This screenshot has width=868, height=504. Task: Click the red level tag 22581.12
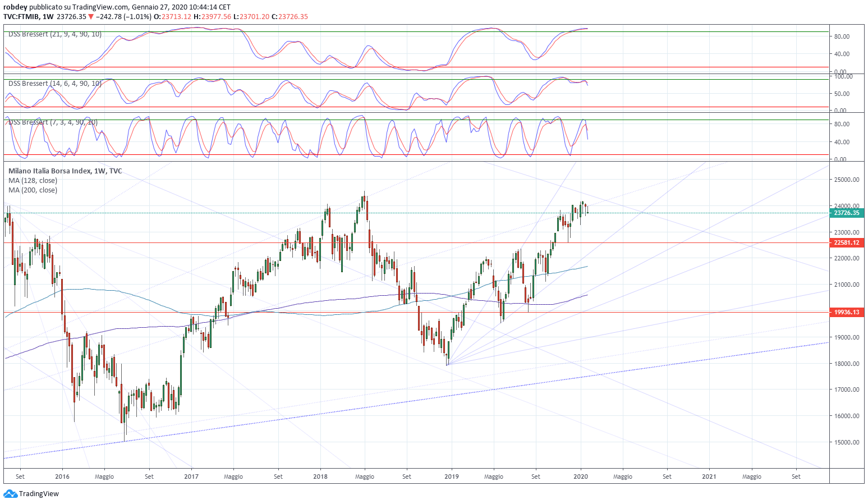pos(846,243)
